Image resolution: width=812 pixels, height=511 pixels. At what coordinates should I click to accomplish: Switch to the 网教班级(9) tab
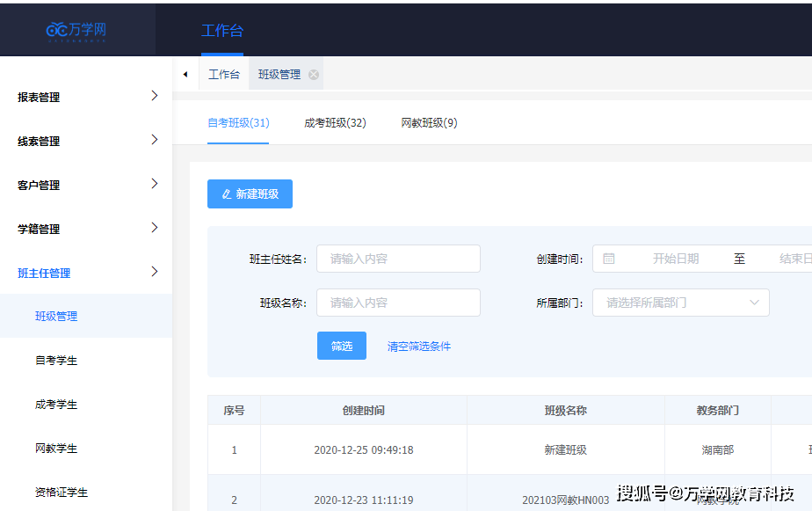[429, 123]
